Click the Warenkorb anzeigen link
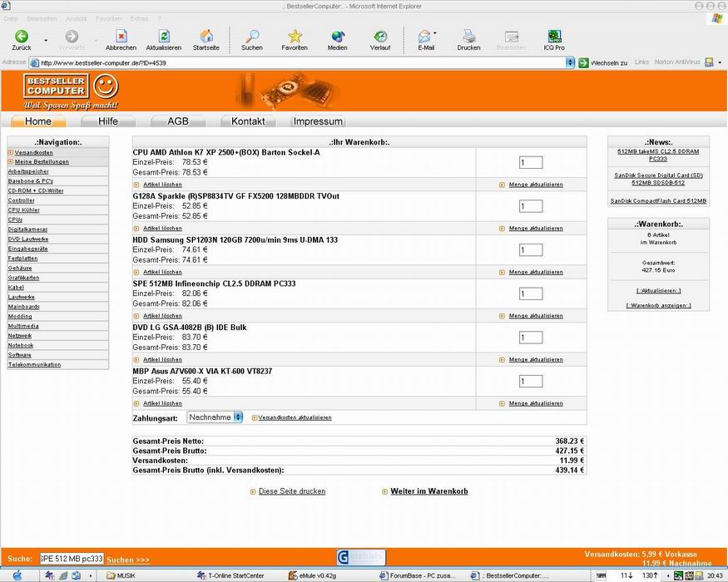The width and height of the screenshot is (728, 582). coord(658,305)
